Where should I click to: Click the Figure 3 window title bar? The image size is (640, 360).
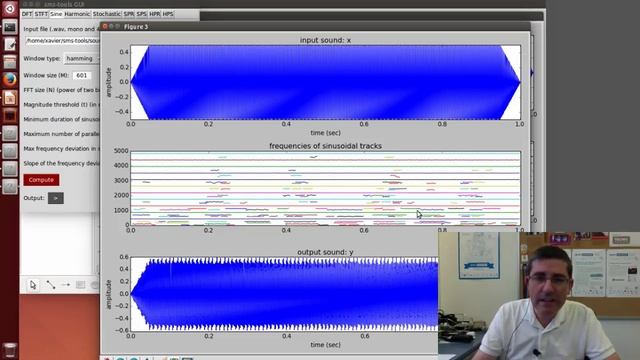point(315,27)
